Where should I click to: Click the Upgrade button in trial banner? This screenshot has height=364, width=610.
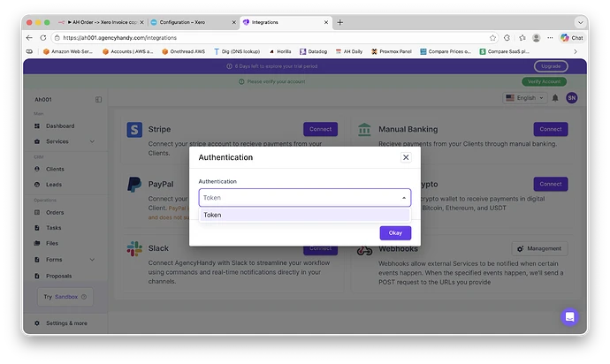click(551, 66)
